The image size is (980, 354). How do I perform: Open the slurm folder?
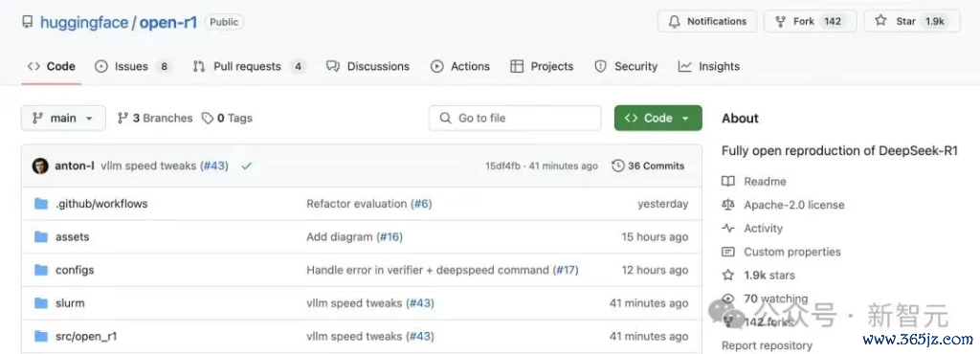pos(70,302)
